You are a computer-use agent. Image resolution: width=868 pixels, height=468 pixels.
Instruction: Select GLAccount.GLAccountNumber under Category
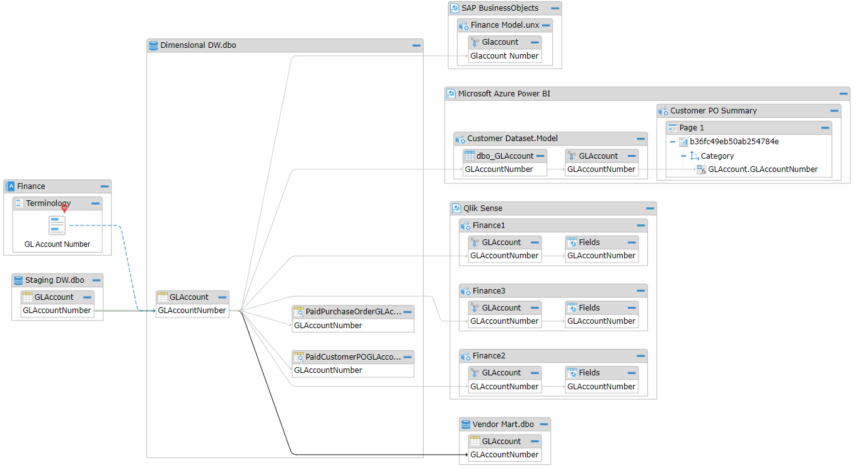click(x=763, y=169)
